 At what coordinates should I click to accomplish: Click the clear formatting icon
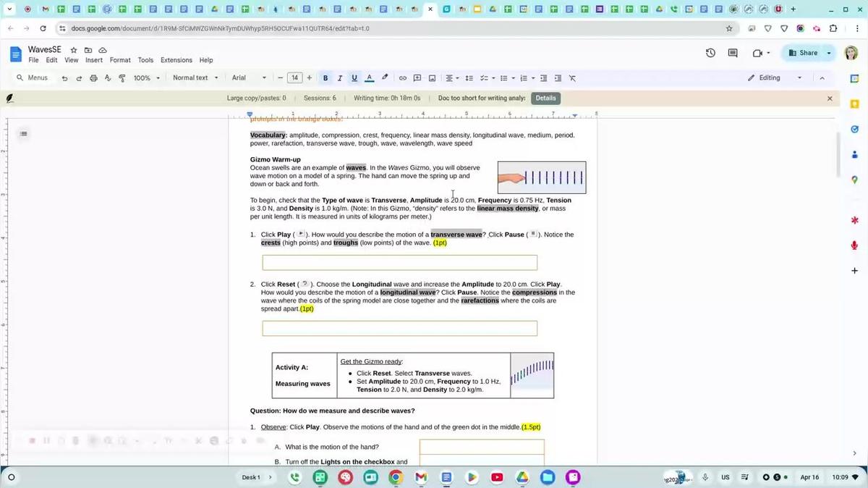(x=572, y=78)
